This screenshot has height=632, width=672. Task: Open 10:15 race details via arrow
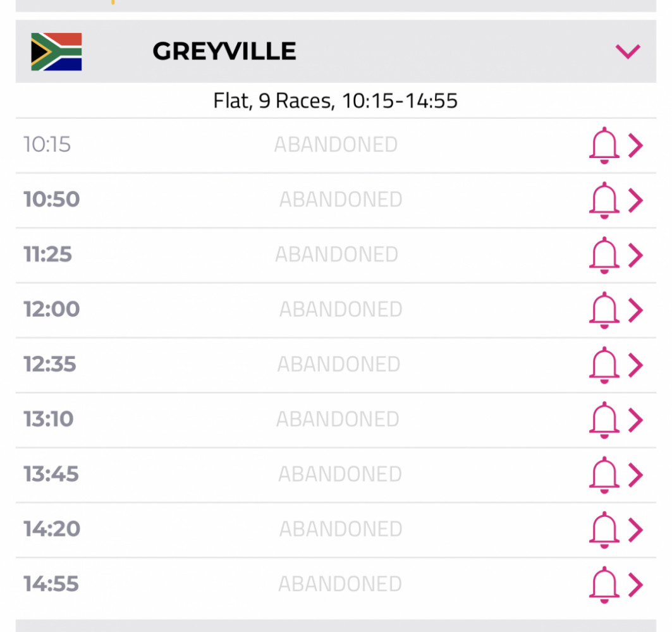coord(635,145)
